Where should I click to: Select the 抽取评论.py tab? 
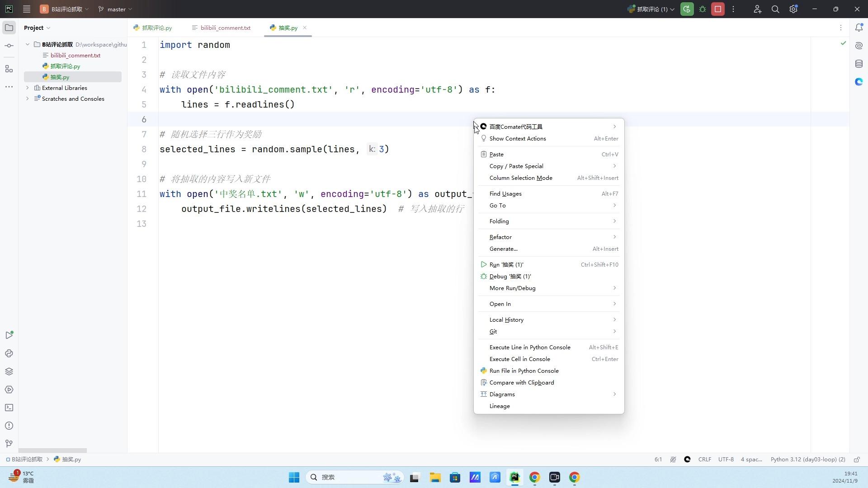pos(157,28)
